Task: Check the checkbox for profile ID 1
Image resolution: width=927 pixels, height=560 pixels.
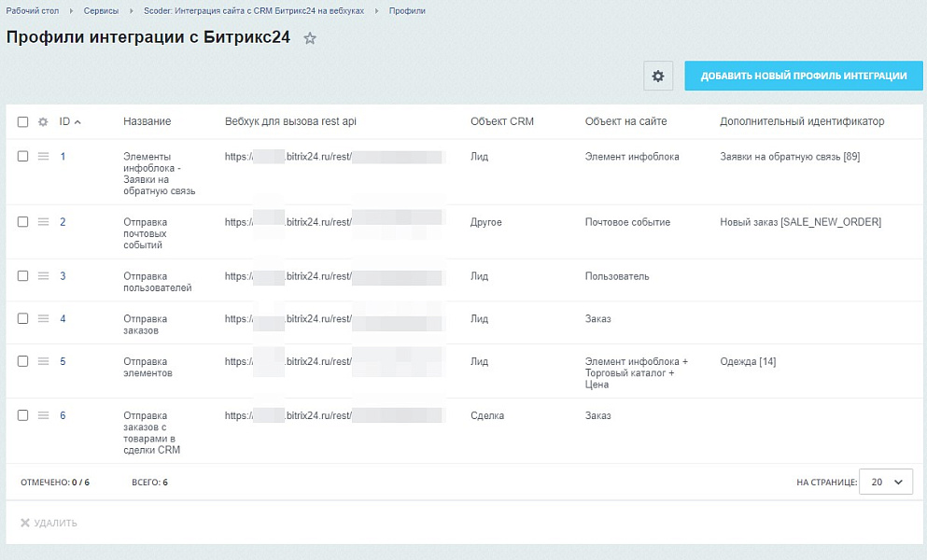Action: 23,157
